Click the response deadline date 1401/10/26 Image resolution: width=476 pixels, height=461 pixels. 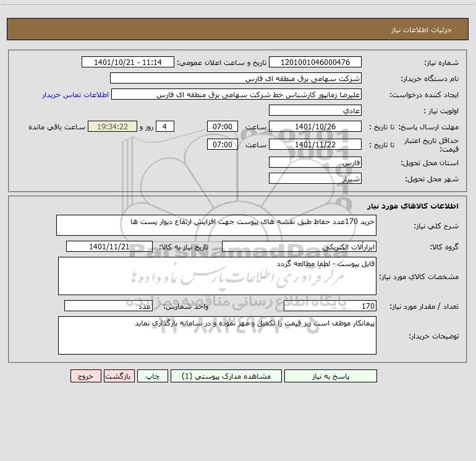tap(315, 126)
